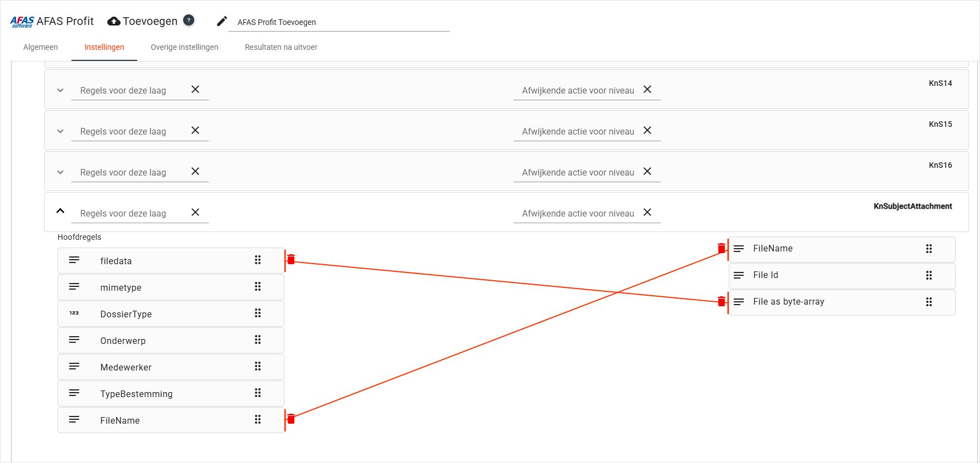Viewport: 980px width, 463px height.
Task: Open Resultaten na uitvoer tab
Action: 281,47
